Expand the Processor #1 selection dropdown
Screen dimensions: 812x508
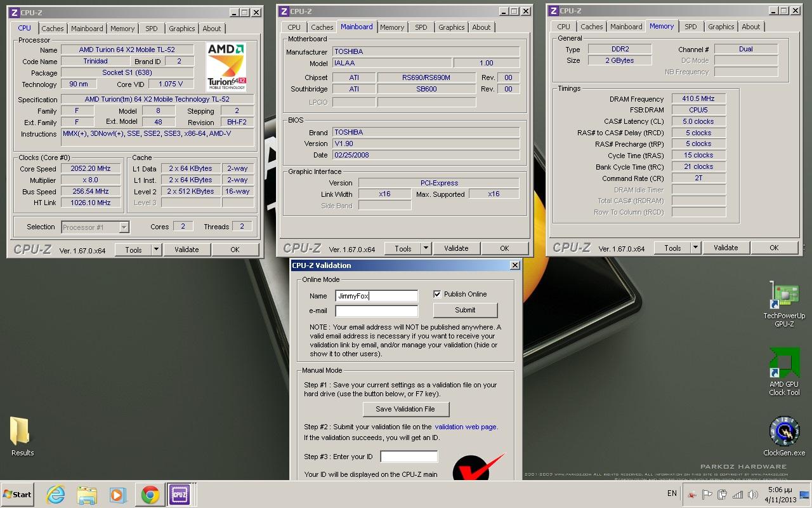pos(124,227)
